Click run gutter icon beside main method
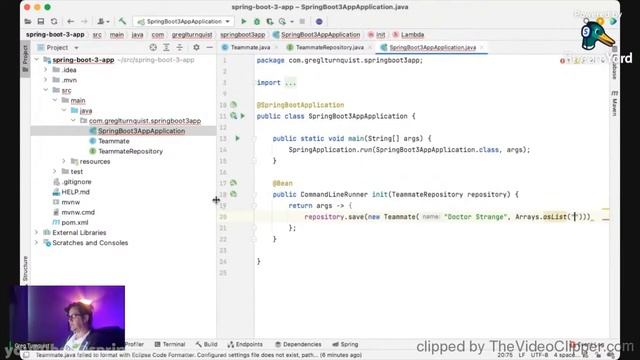640x360 pixels. [x=238, y=138]
